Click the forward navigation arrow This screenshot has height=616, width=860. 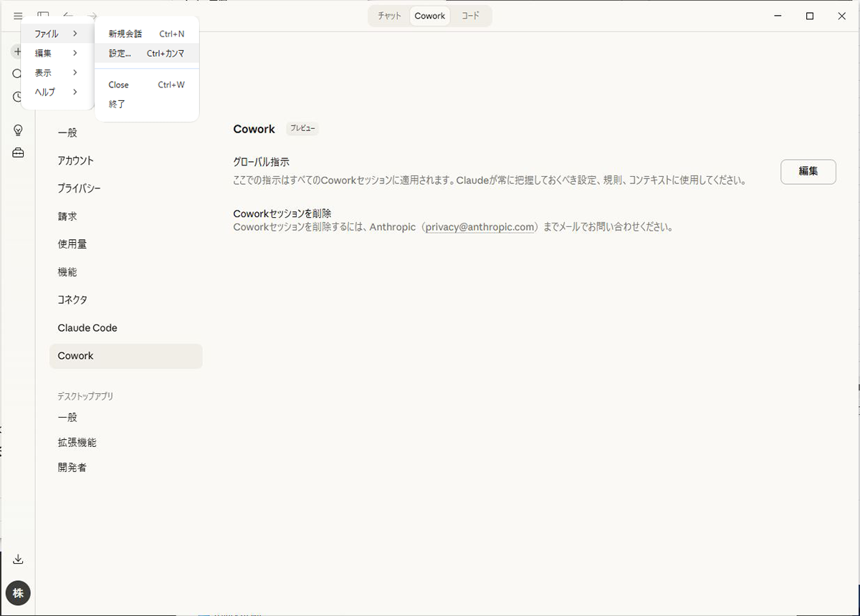92,16
